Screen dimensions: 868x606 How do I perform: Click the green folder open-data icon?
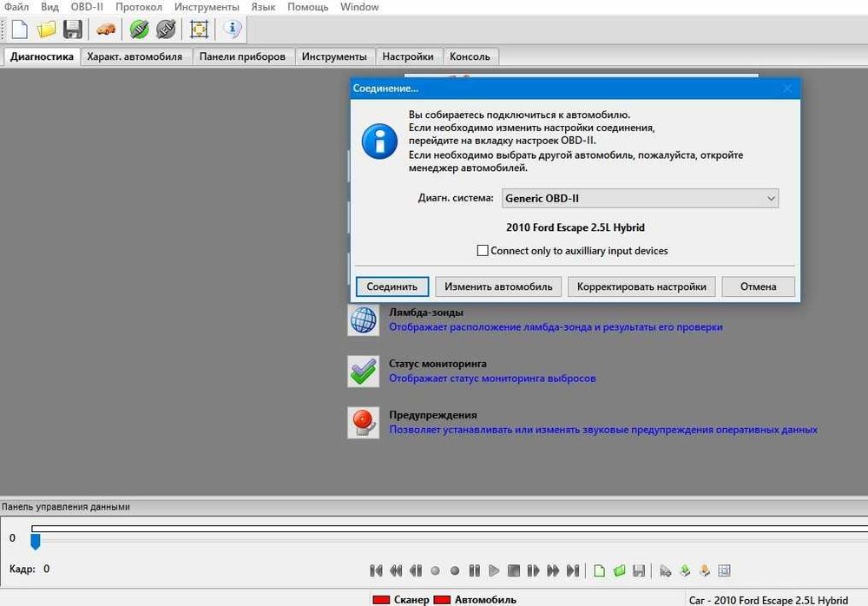click(x=620, y=570)
